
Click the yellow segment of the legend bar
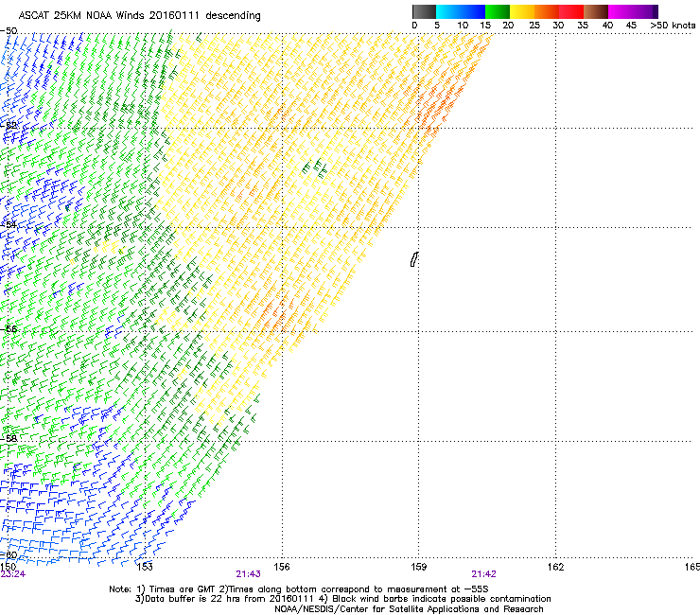click(522, 11)
